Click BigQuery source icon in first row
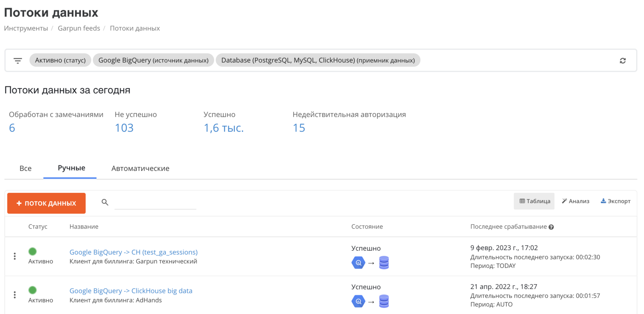This screenshot has height=314, width=644. tap(358, 263)
